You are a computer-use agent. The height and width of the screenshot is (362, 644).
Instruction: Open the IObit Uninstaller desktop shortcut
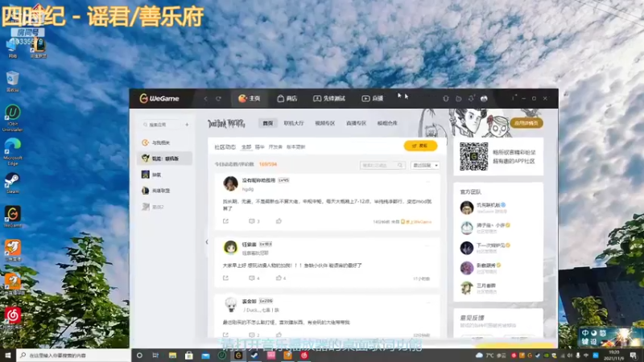(x=12, y=118)
